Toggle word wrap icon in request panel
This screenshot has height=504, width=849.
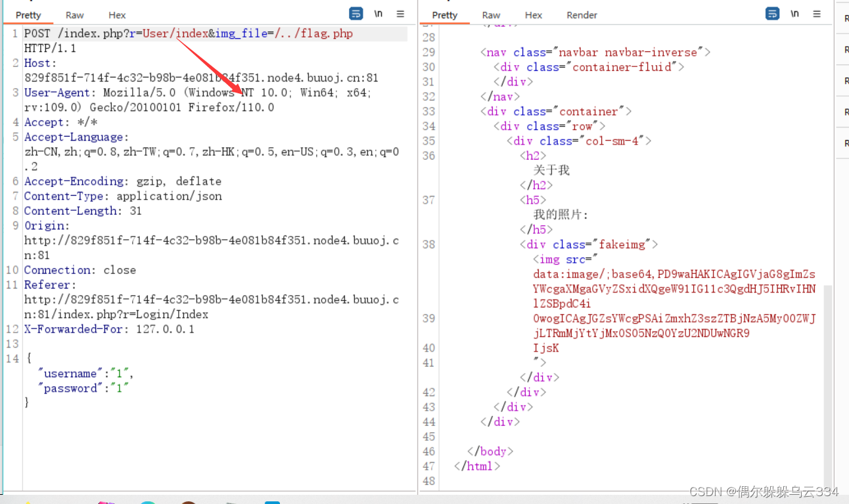[x=356, y=14]
